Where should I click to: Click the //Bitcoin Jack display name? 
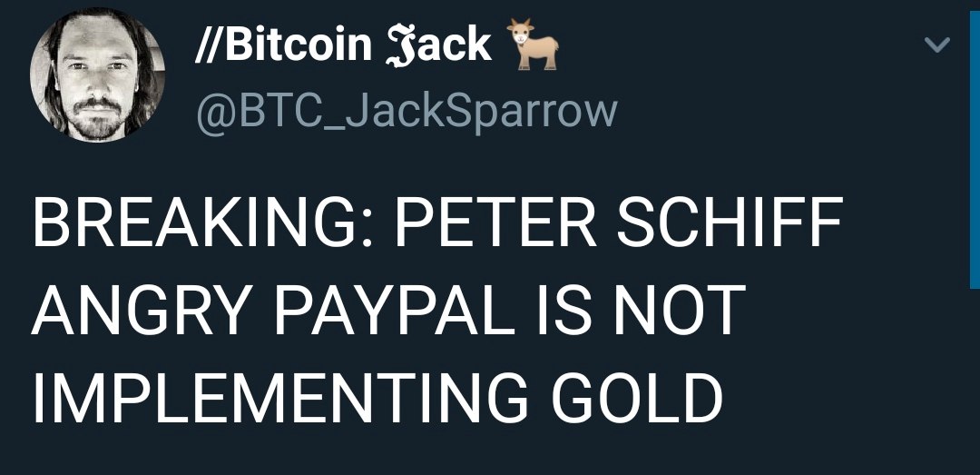pyautogui.click(x=343, y=45)
